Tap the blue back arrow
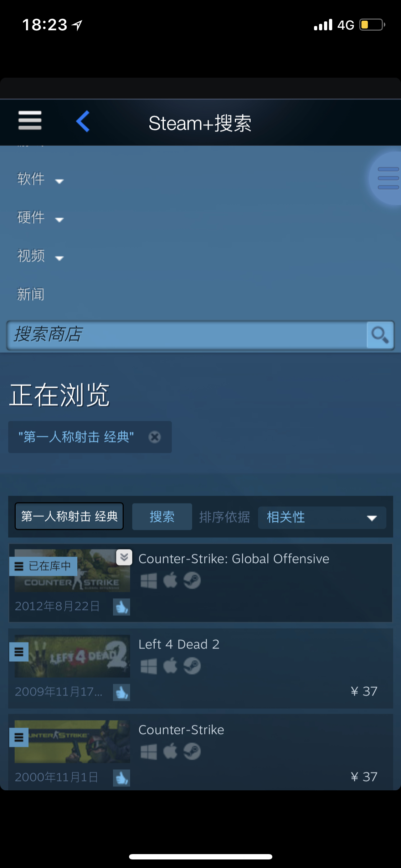401x868 pixels. coord(83,121)
